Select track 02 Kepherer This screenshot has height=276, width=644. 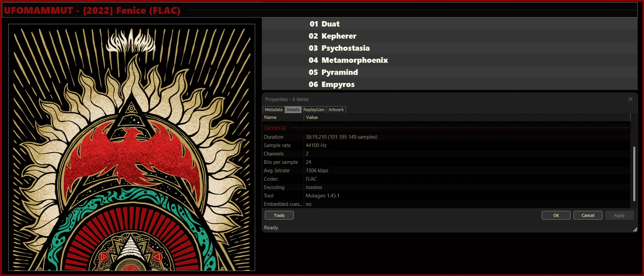(x=449, y=36)
